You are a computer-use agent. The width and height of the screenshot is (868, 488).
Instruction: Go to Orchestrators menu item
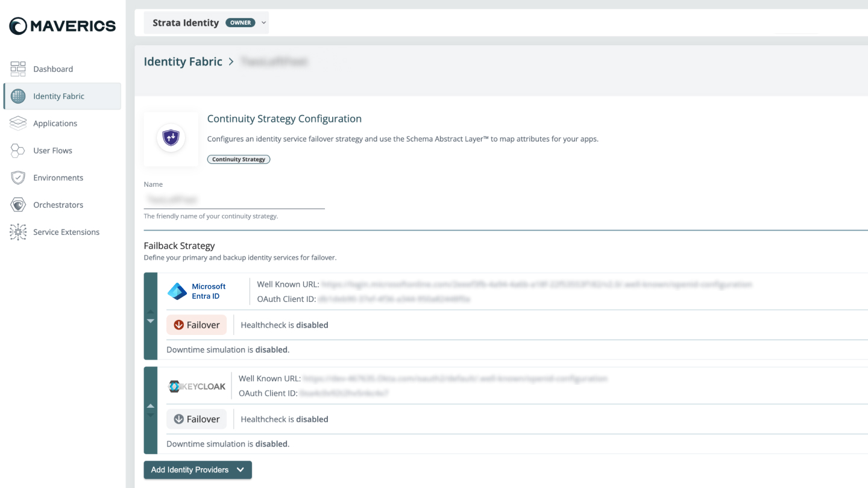(x=62, y=204)
